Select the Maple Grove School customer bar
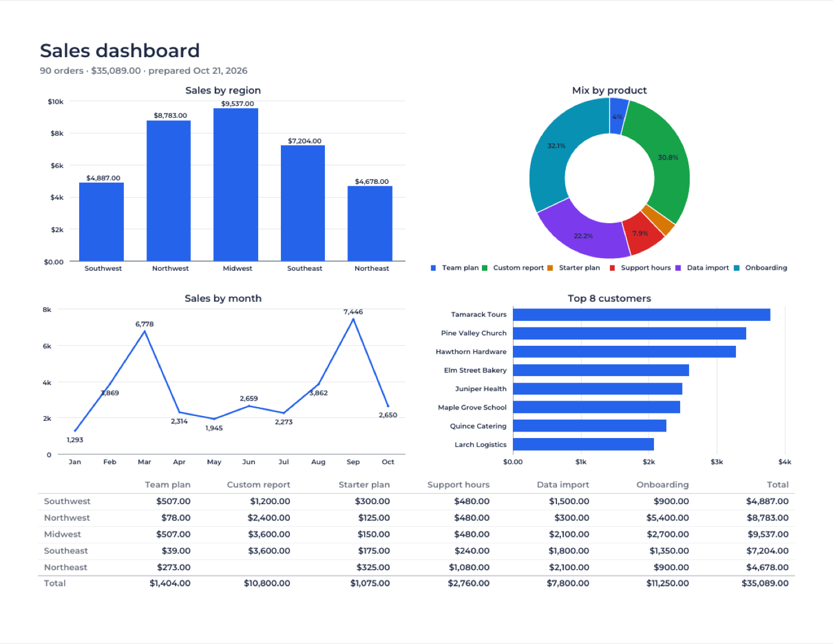The image size is (833, 644). [x=596, y=407]
